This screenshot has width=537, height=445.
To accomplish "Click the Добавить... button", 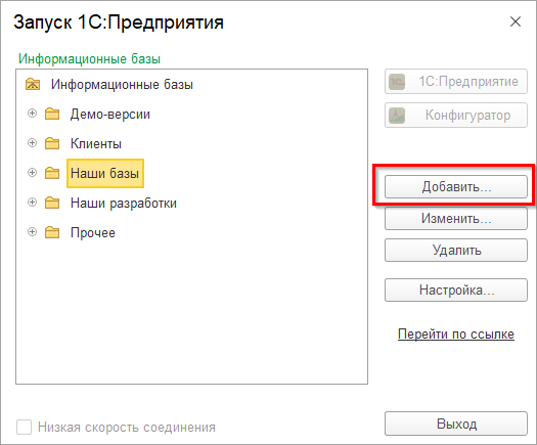I will [456, 187].
